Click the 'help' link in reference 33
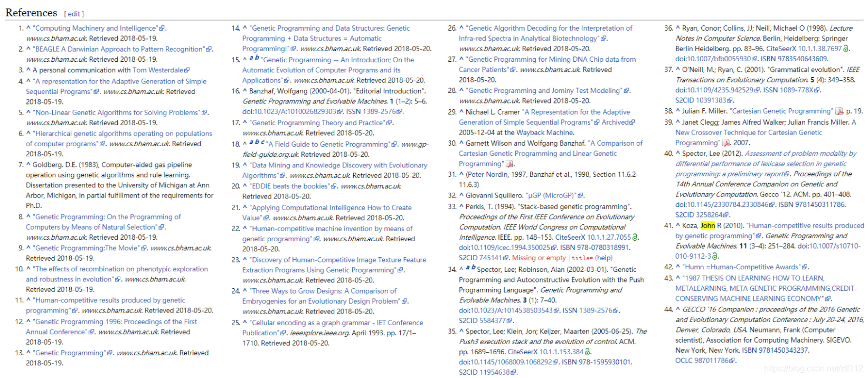This screenshot has width=868, height=378. (x=604, y=258)
